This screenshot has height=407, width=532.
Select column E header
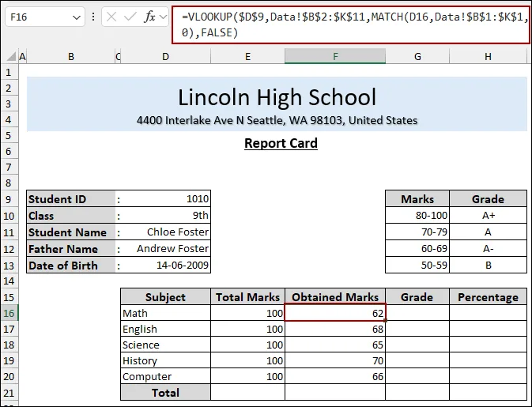247,56
